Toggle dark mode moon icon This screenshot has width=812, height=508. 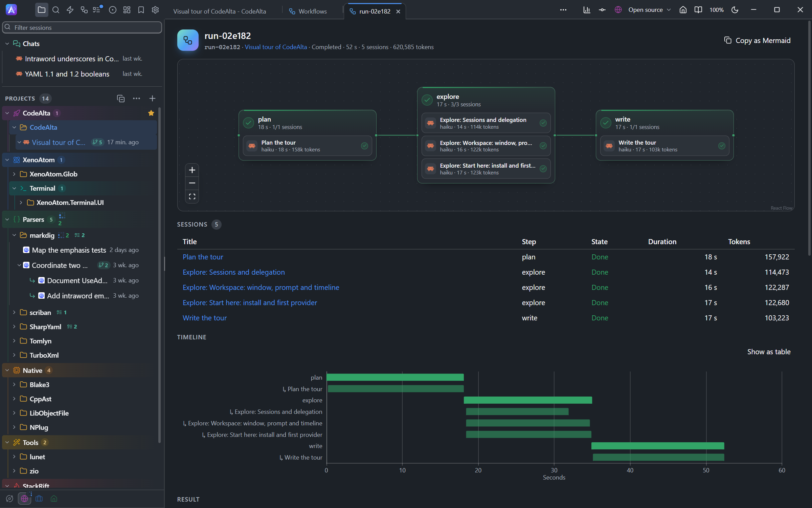735,10
